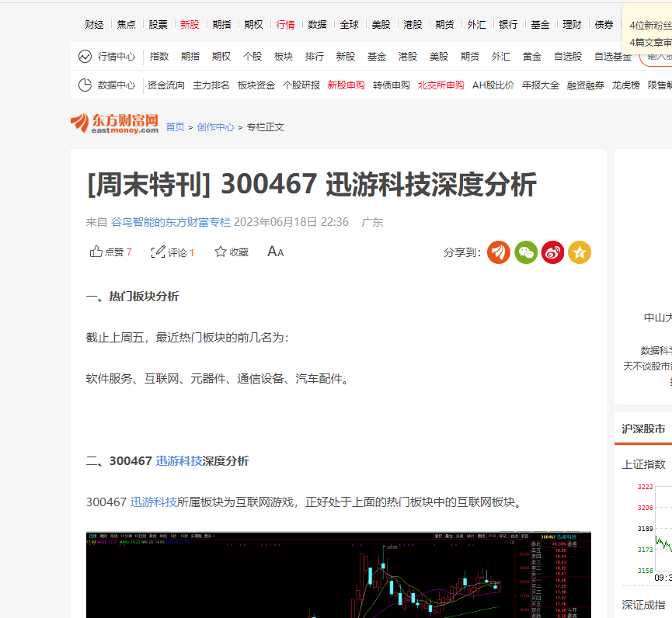This screenshot has width=672, height=618.
Task: Open the comment icon next to 评论
Action: pyautogui.click(x=158, y=252)
